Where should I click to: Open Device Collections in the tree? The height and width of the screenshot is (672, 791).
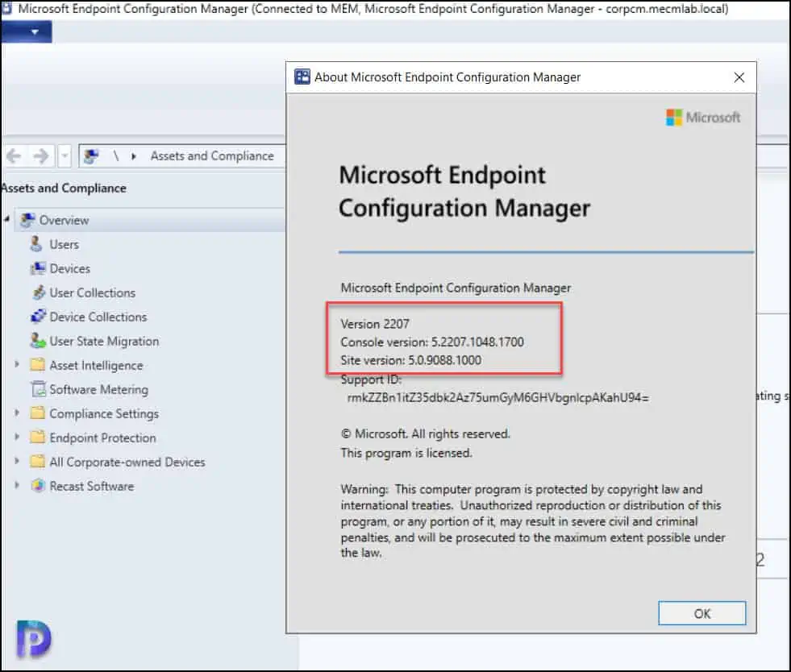coord(98,317)
